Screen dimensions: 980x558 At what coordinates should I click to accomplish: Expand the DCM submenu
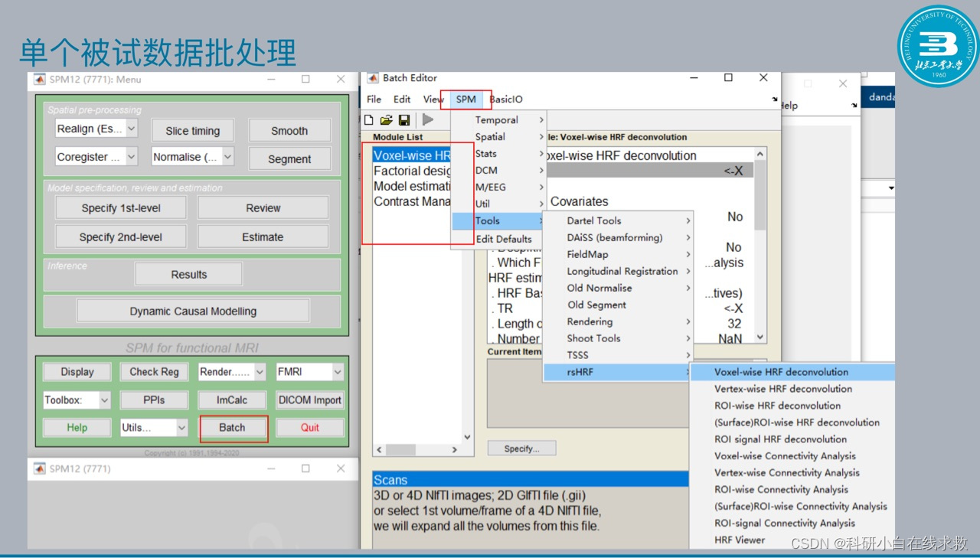tap(498, 171)
